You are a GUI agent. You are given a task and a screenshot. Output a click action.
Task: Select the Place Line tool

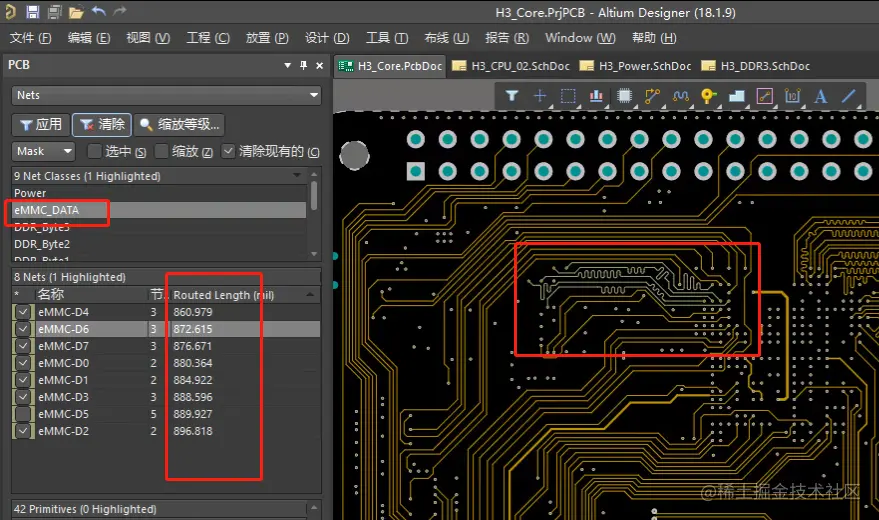[849, 96]
